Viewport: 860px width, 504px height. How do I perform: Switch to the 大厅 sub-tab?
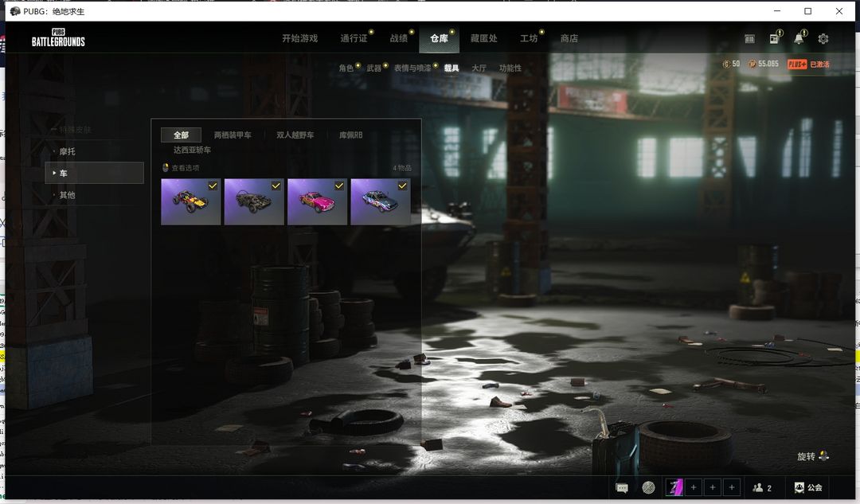[479, 68]
